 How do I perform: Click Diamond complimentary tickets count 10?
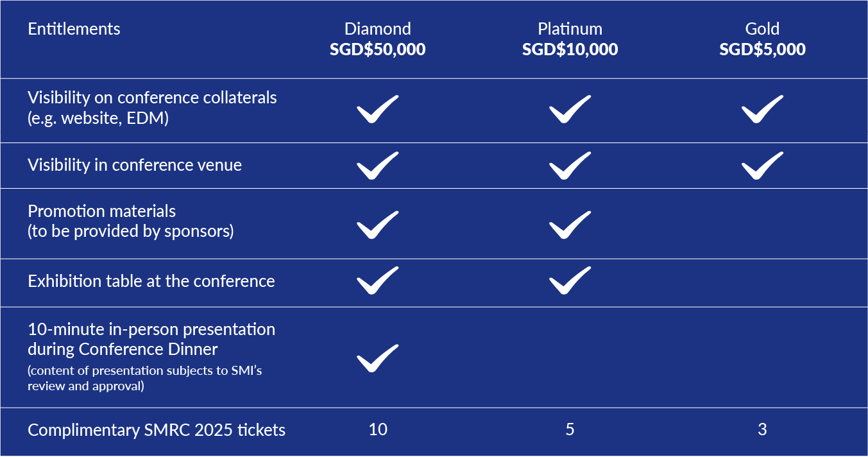pos(378,429)
